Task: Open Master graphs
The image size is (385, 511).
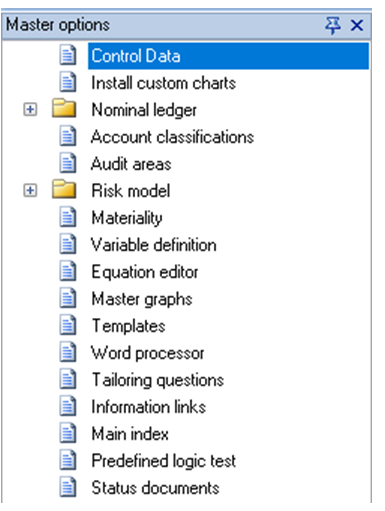Action: click(x=142, y=299)
